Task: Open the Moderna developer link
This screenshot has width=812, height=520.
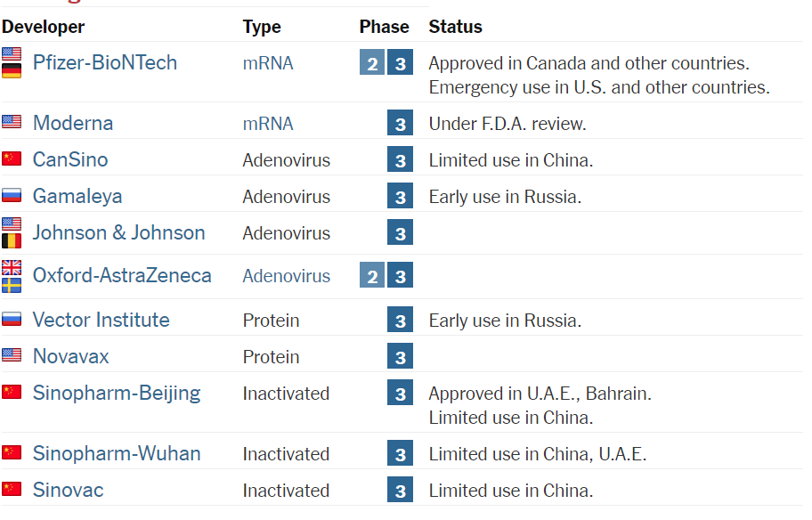Action: pyautogui.click(x=73, y=123)
